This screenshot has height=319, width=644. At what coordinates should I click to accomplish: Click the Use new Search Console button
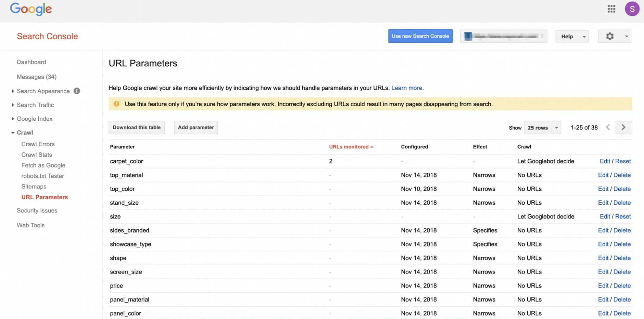click(420, 36)
